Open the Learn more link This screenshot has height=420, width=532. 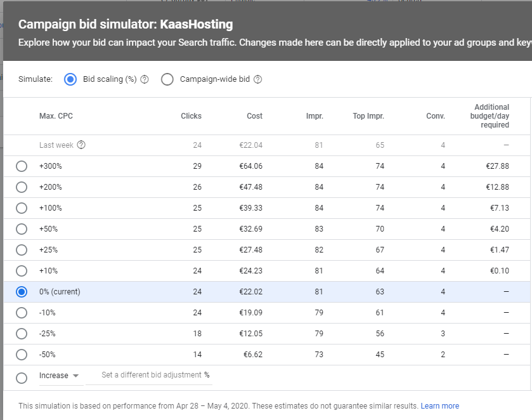[439, 406]
